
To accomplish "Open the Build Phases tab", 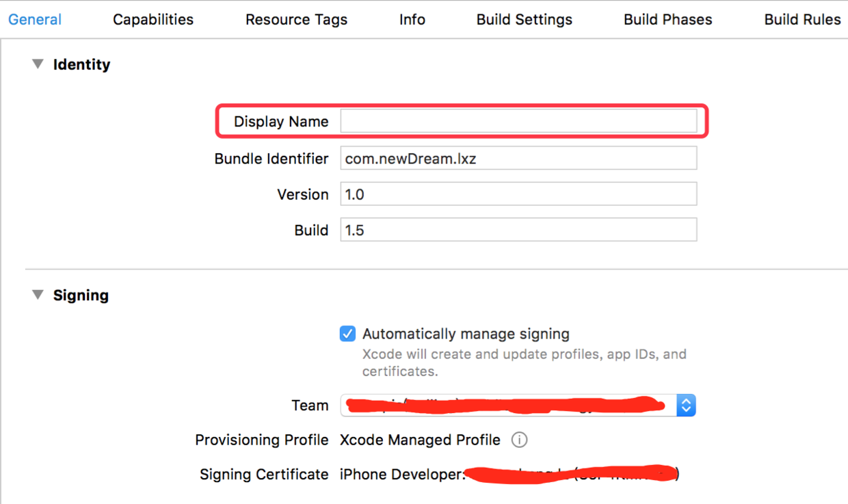I will [667, 20].
